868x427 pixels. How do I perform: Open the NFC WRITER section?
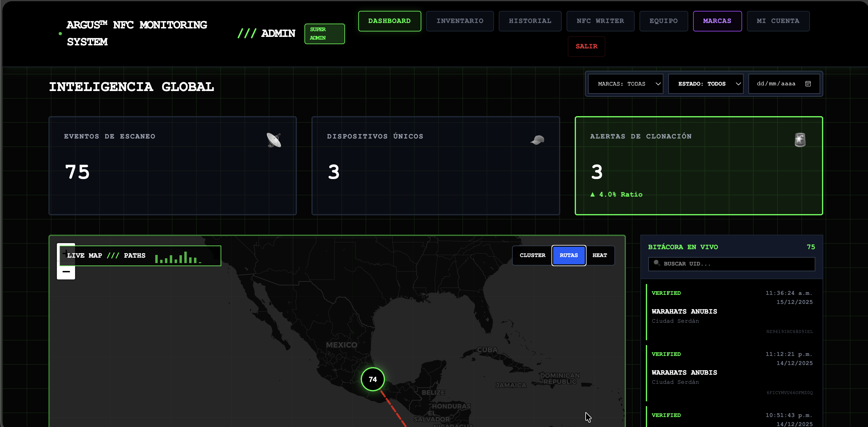[x=600, y=21]
